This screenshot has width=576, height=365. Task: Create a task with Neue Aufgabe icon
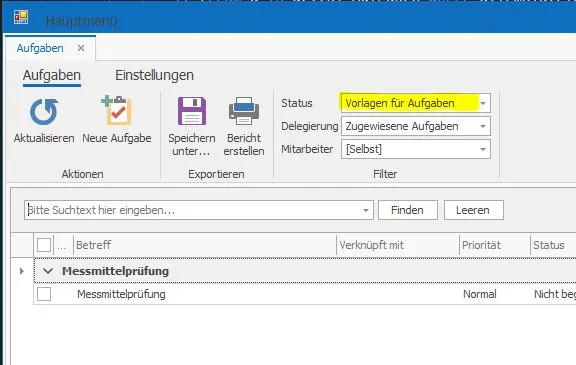click(116, 110)
